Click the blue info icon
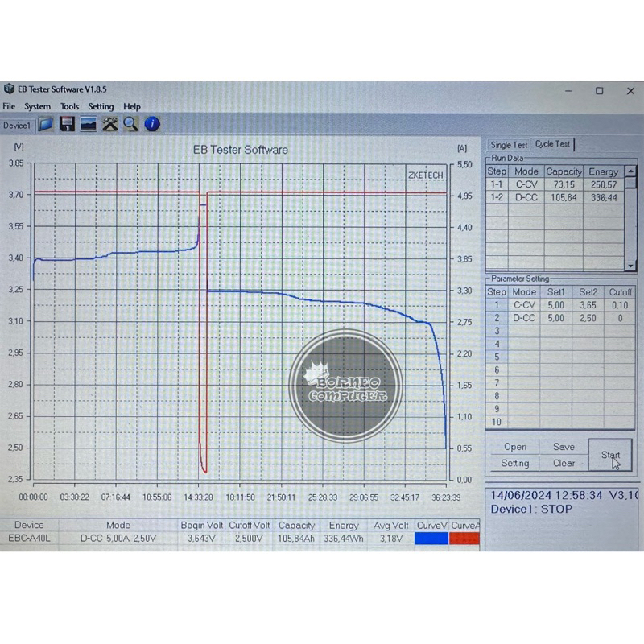Screen dimensions: 644x644 [x=152, y=124]
